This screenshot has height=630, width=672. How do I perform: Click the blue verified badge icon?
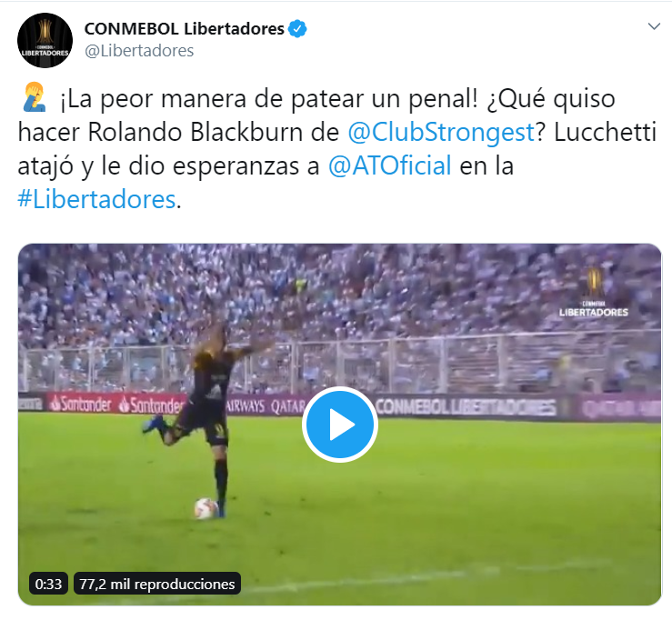coord(297,29)
